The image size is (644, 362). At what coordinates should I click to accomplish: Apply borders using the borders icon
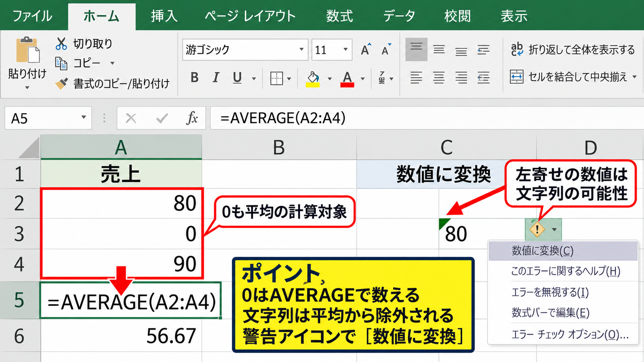[x=277, y=78]
